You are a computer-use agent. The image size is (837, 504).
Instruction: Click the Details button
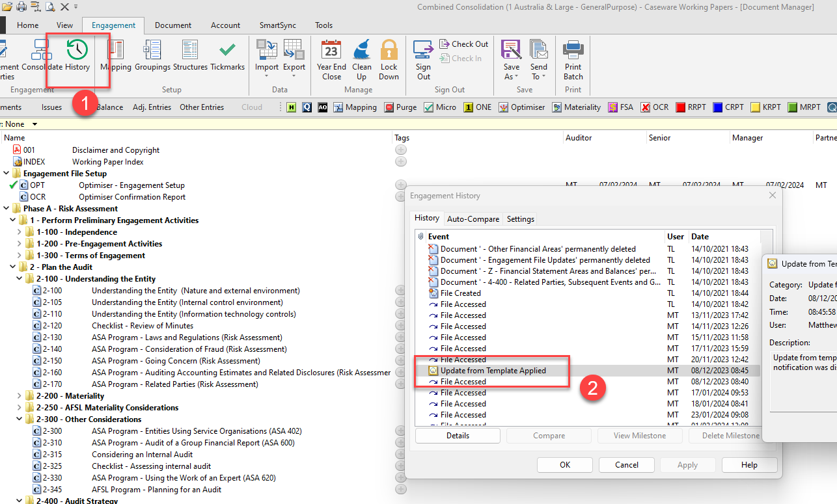tap(458, 436)
